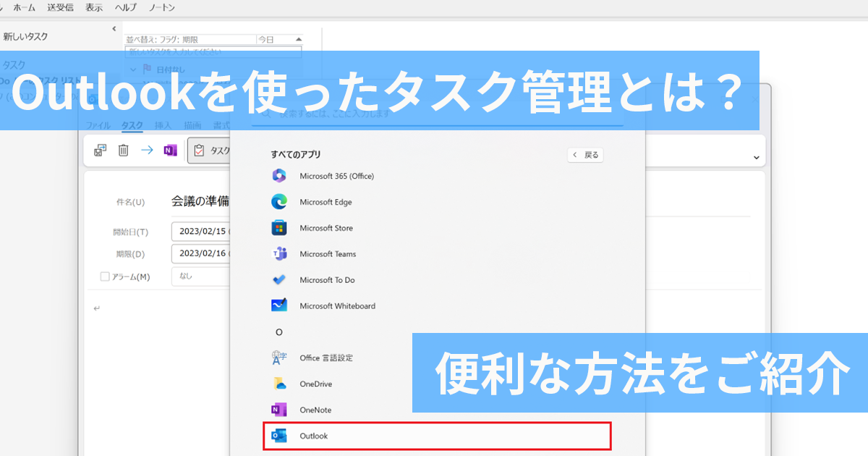
Task: Select the ヘルプ tab
Action: click(126, 8)
